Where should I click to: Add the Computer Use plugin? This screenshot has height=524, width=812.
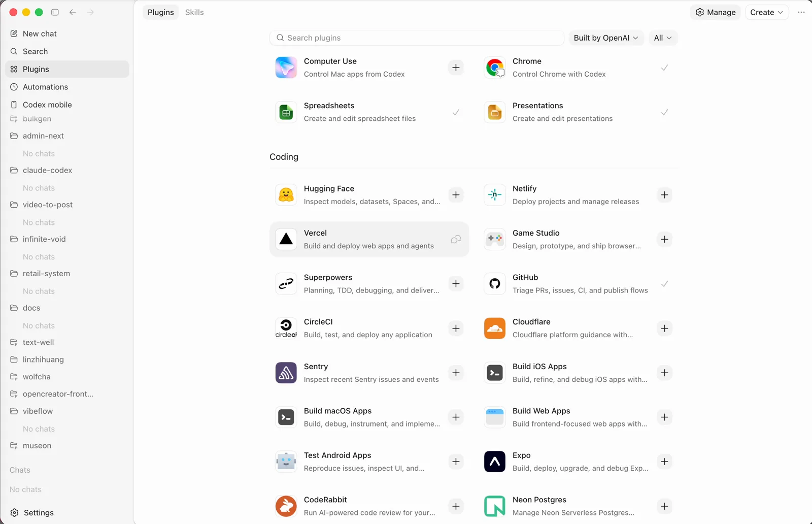(456, 68)
